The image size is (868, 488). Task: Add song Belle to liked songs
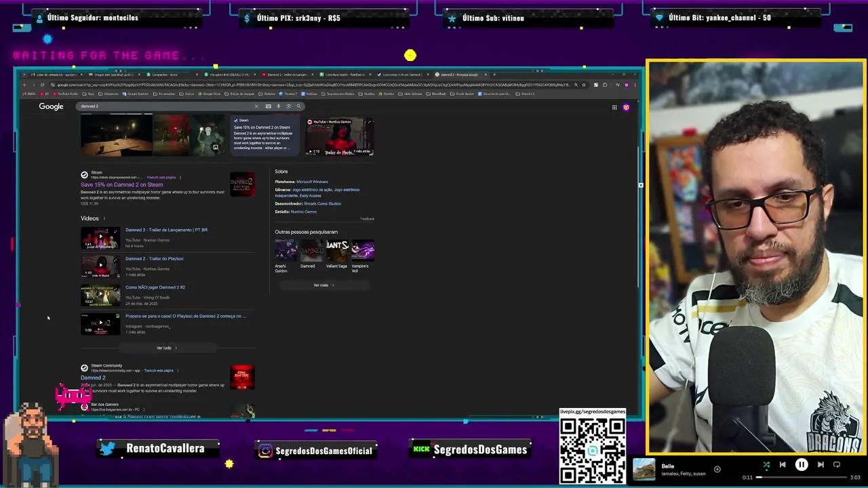[717, 469]
